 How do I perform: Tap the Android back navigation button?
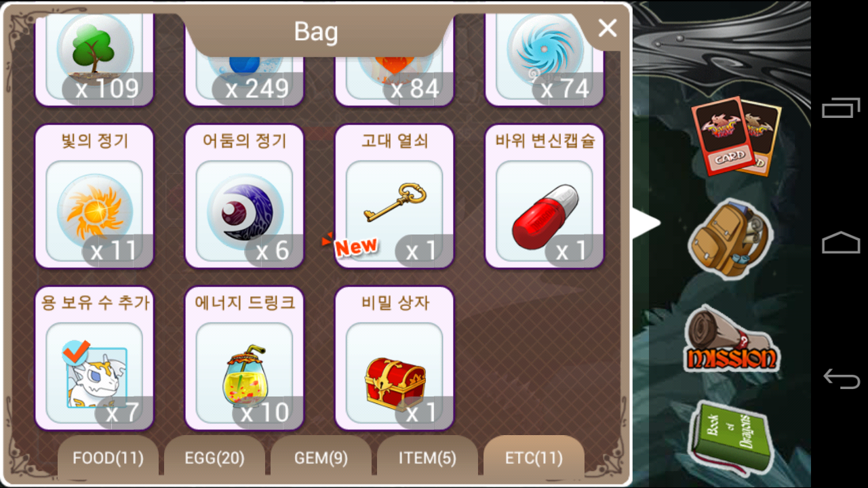click(841, 378)
